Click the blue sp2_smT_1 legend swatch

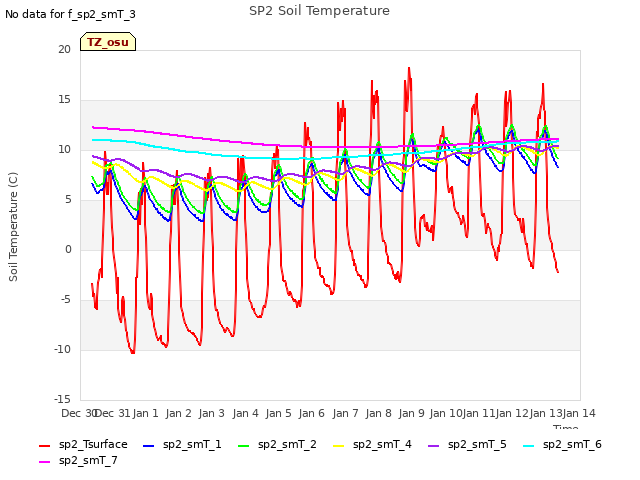(x=149, y=446)
